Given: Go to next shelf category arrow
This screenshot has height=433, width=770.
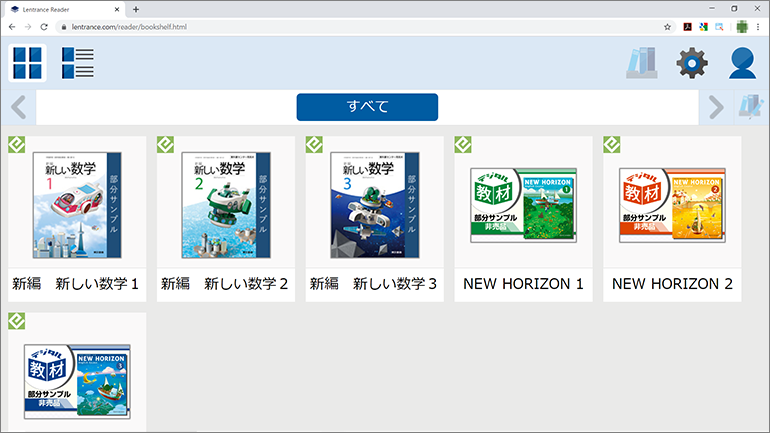Looking at the screenshot, I should pos(716,107).
